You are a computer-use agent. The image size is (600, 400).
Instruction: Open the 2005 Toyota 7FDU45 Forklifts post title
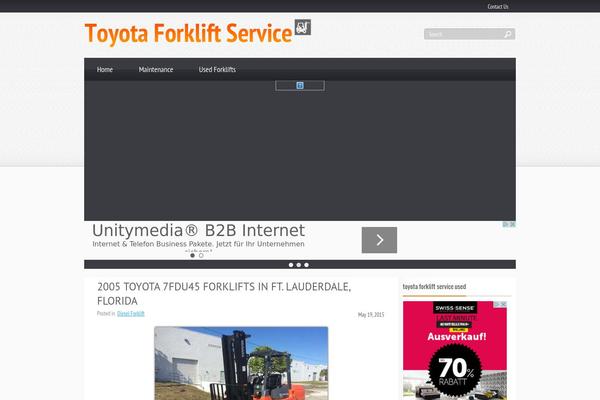point(224,294)
